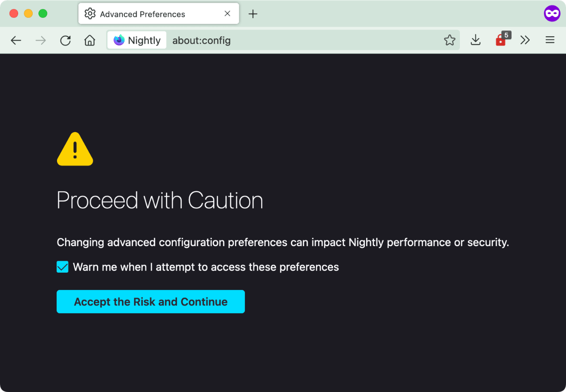The width and height of the screenshot is (566, 392).
Task: Click the forward navigation arrow
Action: 41,40
